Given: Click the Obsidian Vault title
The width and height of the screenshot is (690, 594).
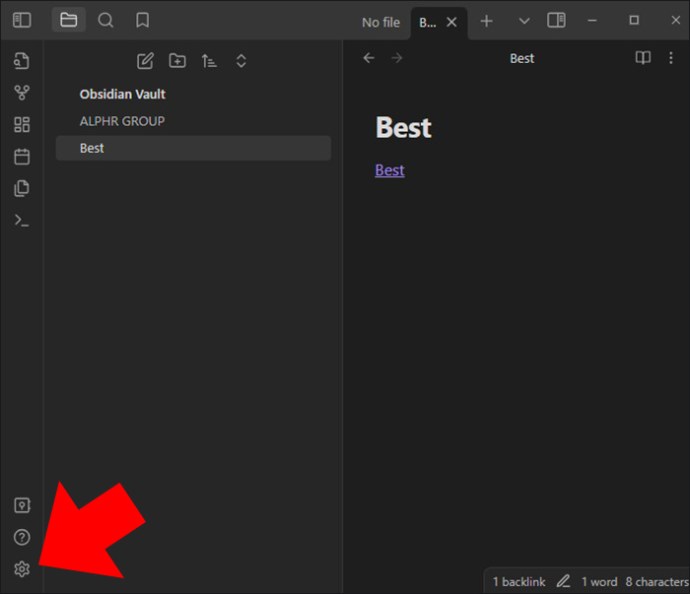Looking at the screenshot, I should (122, 94).
